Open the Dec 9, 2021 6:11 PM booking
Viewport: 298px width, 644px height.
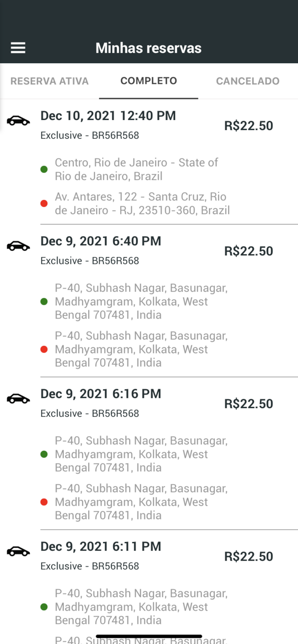pyautogui.click(x=101, y=547)
